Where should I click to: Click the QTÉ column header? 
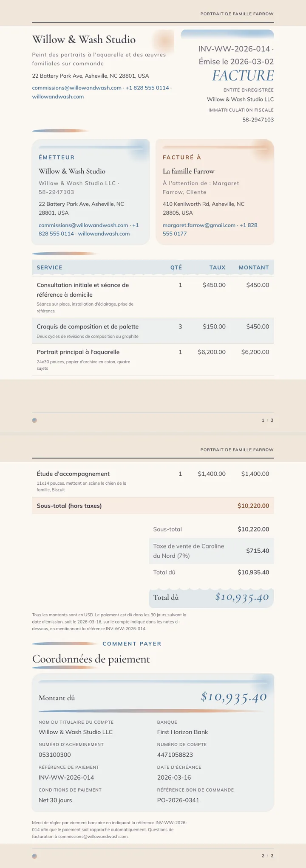point(176,267)
